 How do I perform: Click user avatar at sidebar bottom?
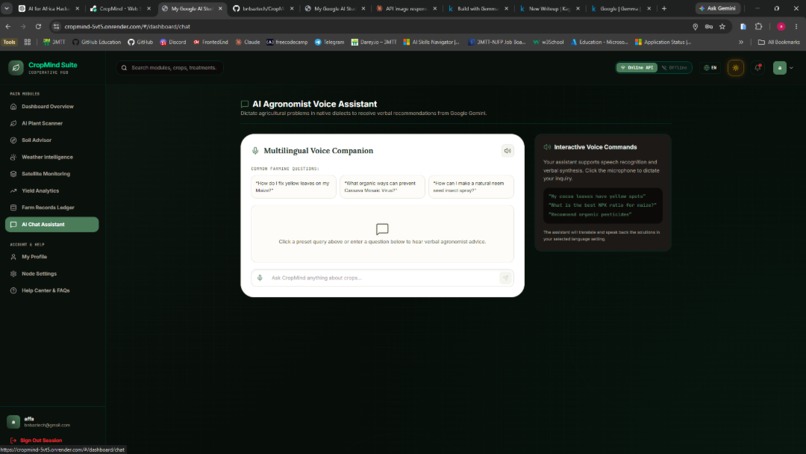click(x=13, y=422)
